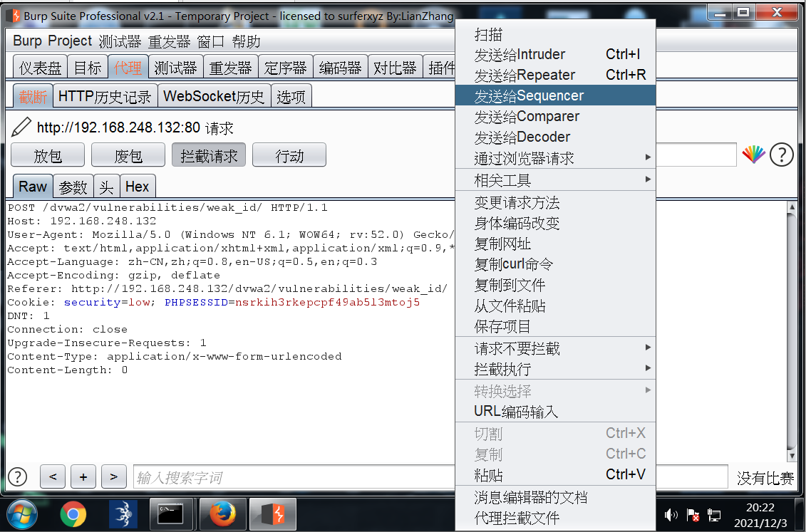Click the 放包 forward button

tap(48, 155)
